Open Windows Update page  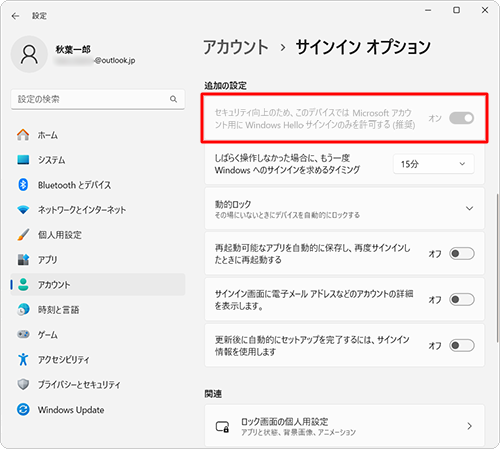click(98, 410)
